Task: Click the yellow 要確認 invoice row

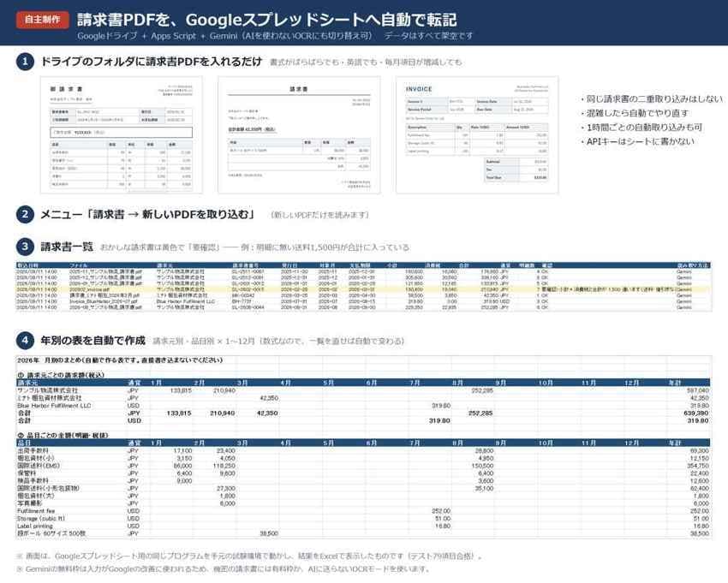Action: [x=363, y=289]
